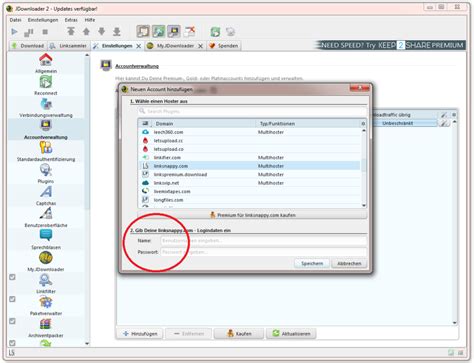This screenshot has height=363, width=474.
Task: Stop all downloads via stop icon
Action: pyautogui.click(x=45, y=32)
